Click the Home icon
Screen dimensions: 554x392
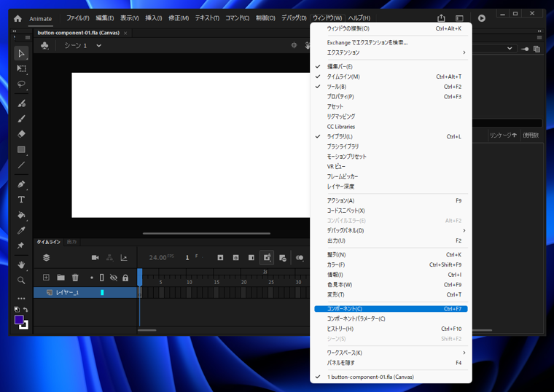tap(17, 18)
